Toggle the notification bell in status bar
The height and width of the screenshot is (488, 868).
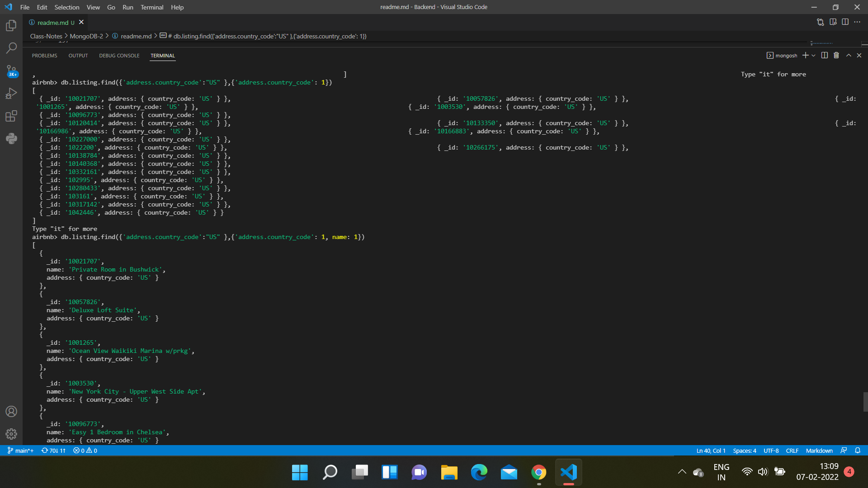tap(858, 450)
